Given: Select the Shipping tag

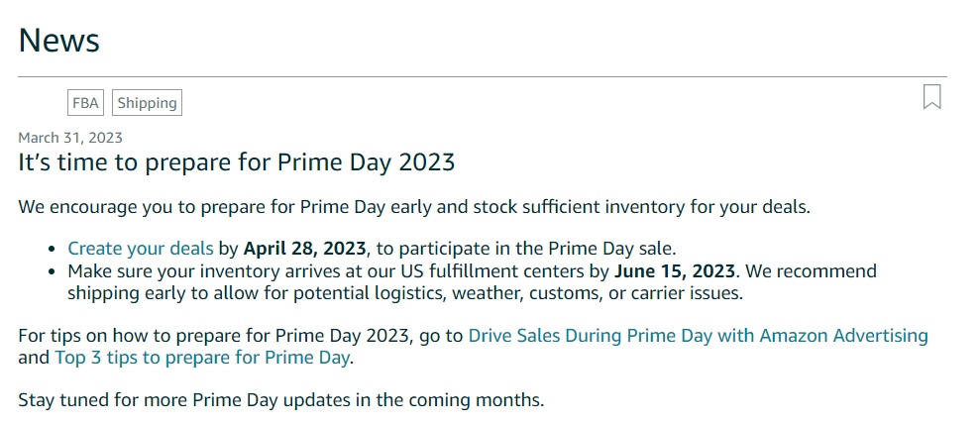Looking at the screenshot, I should coord(147,103).
